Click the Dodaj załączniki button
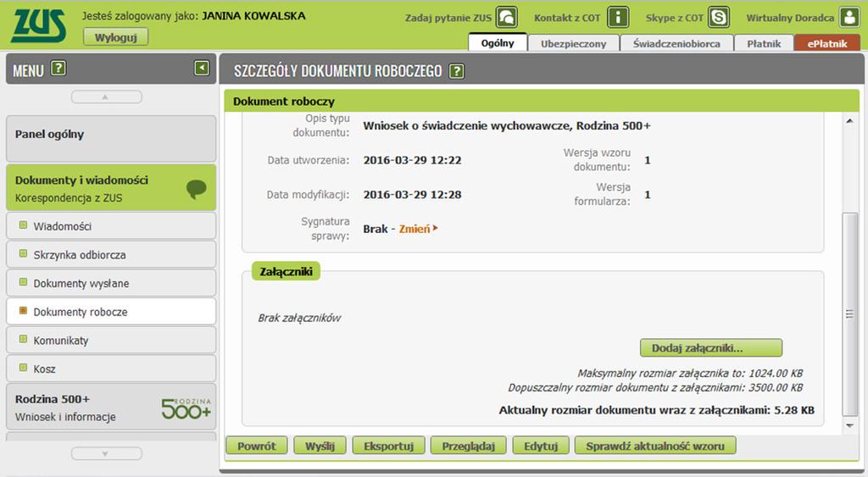Screen dimensions: 868x477 coord(711,348)
